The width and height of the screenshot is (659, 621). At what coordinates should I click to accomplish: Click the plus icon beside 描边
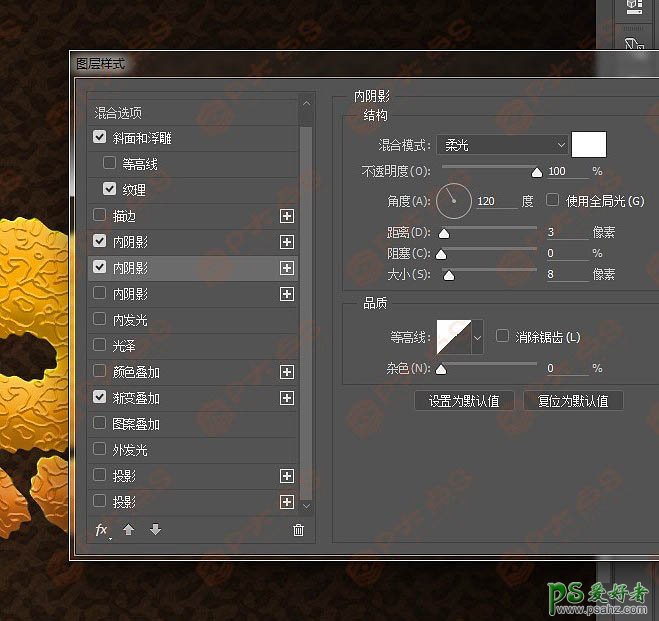(x=287, y=216)
